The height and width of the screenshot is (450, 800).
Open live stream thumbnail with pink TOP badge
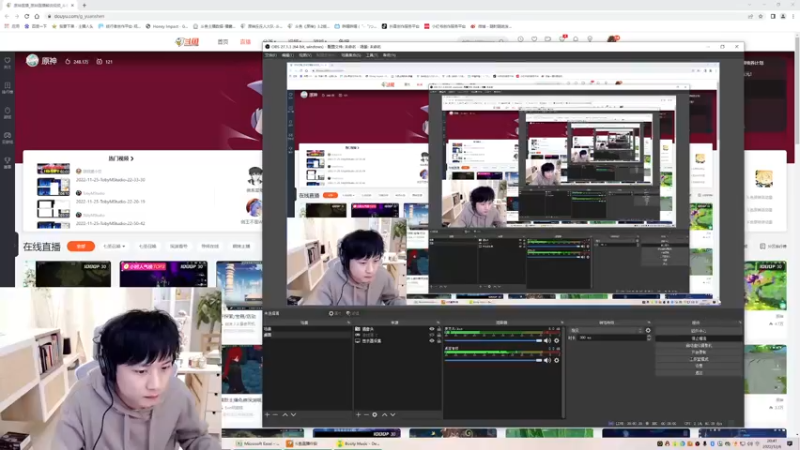point(163,274)
